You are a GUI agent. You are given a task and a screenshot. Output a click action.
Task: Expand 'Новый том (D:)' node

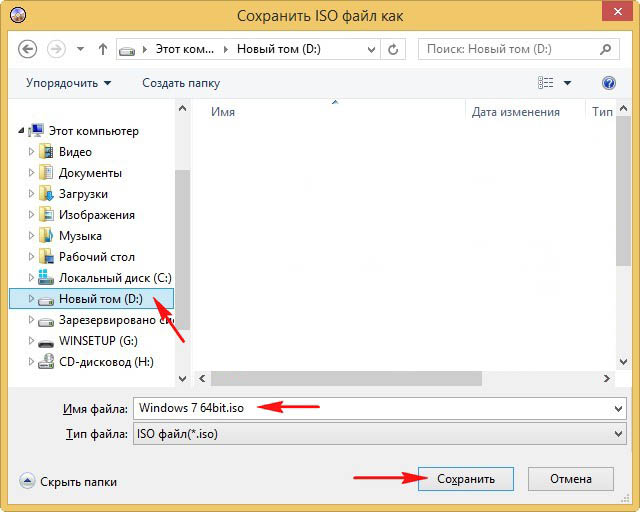coord(31,298)
